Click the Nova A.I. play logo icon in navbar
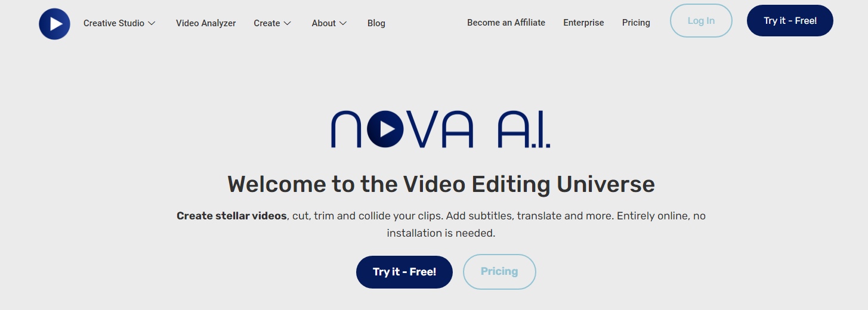Image resolution: width=868 pixels, height=310 pixels. [54, 24]
